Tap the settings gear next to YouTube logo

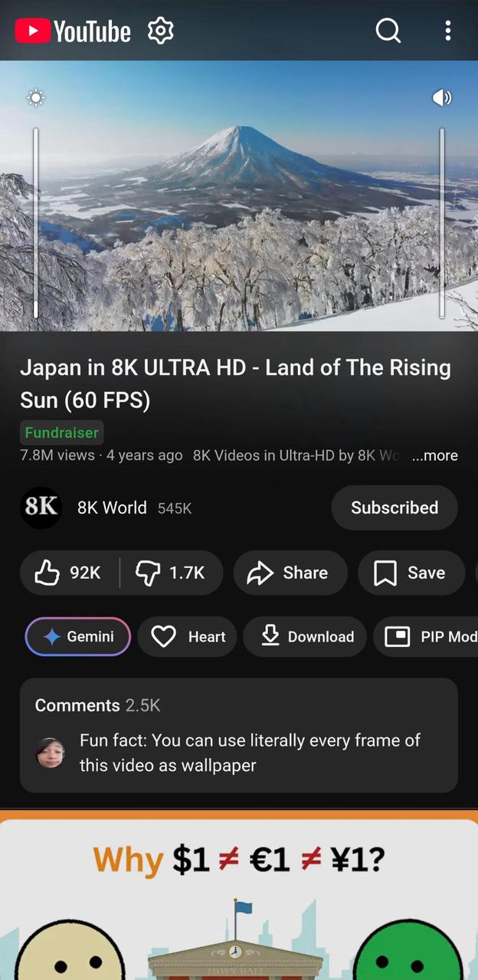coord(160,31)
